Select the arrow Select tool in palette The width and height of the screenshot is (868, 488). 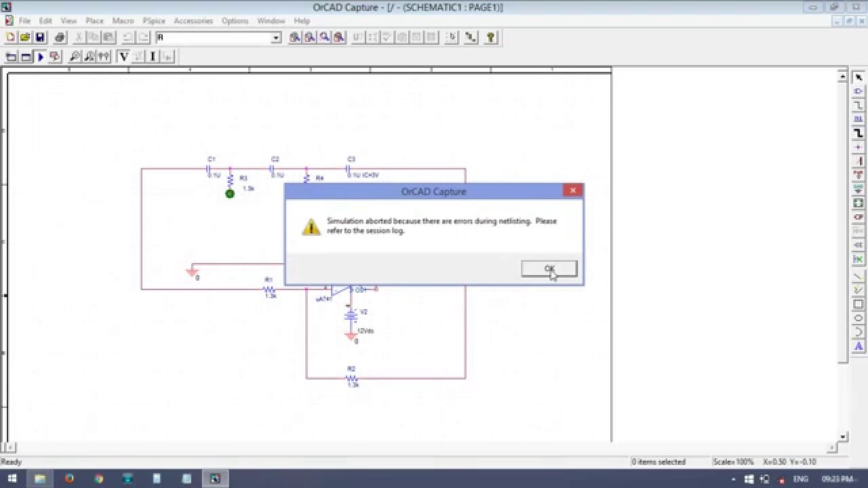click(x=859, y=77)
